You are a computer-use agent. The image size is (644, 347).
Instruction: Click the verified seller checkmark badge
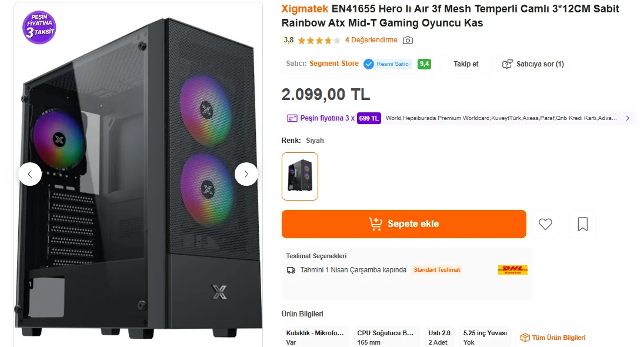coord(369,64)
